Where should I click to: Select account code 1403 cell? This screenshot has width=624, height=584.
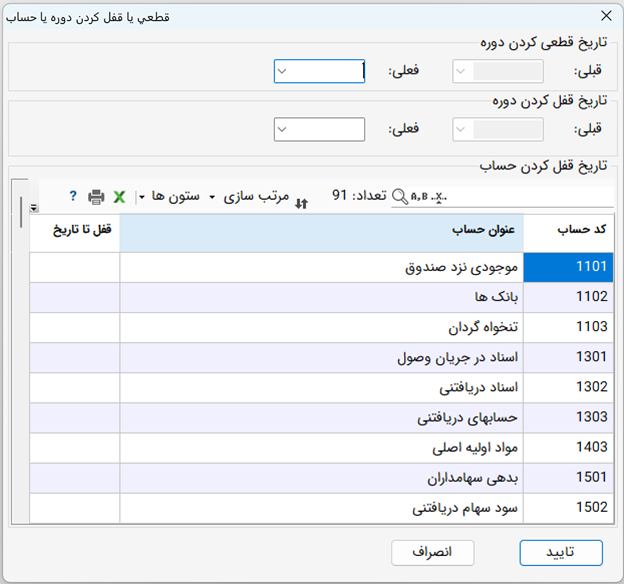pyautogui.click(x=568, y=448)
